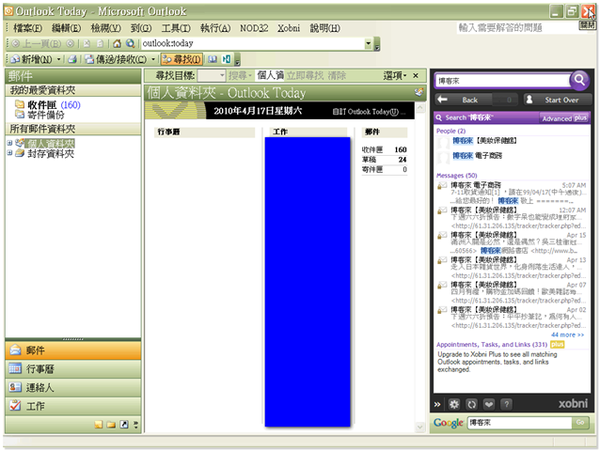600x451 pixels.
Task: Click the search-the-web globe icon
Action: [x=130, y=44]
